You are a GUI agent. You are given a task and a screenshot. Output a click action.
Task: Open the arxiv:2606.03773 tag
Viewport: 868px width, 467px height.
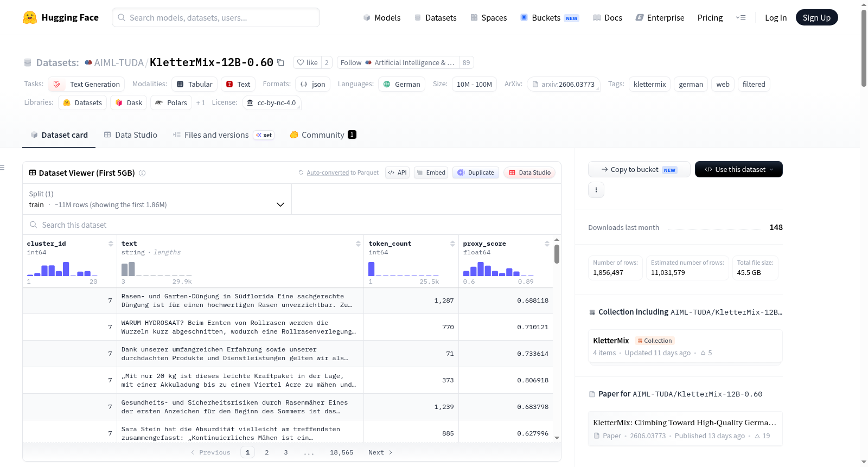(x=564, y=84)
